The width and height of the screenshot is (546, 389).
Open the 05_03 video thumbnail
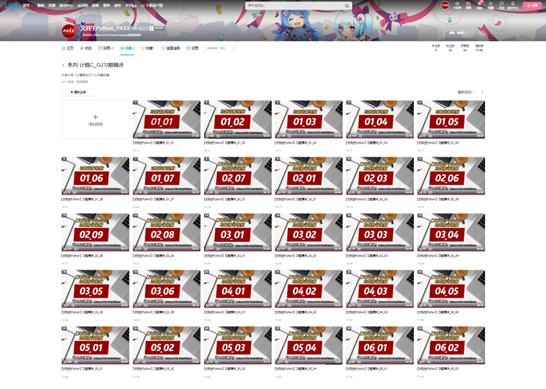coord(237,345)
